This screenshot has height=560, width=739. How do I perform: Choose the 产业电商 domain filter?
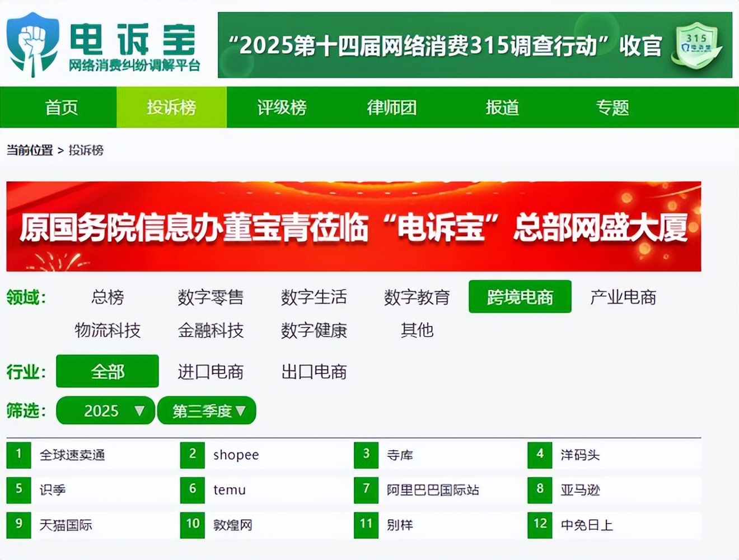(623, 297)
